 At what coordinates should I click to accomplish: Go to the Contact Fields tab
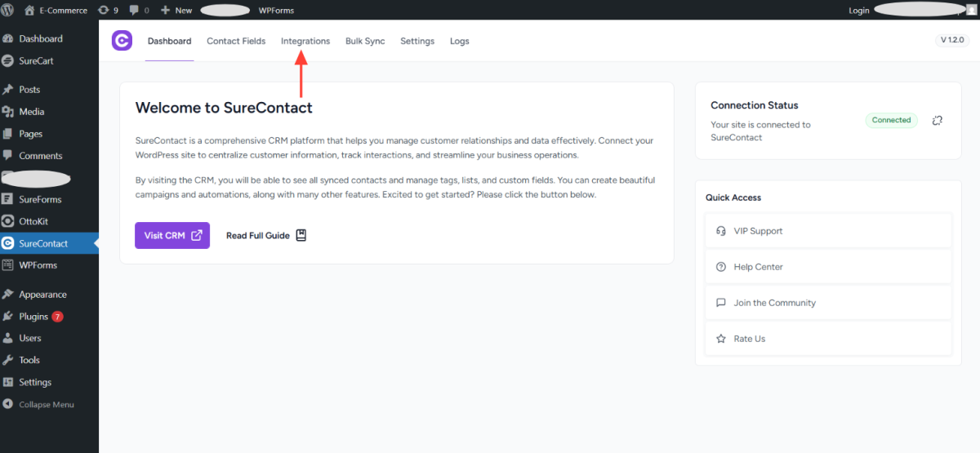click(236, 41)
